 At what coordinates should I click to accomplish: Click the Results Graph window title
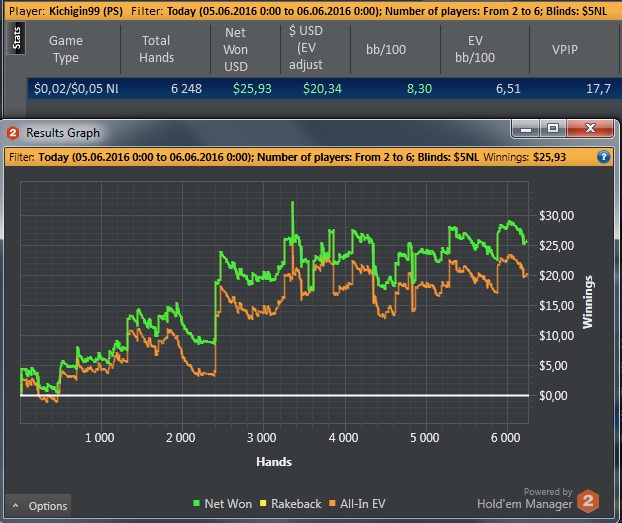point(63,133)
